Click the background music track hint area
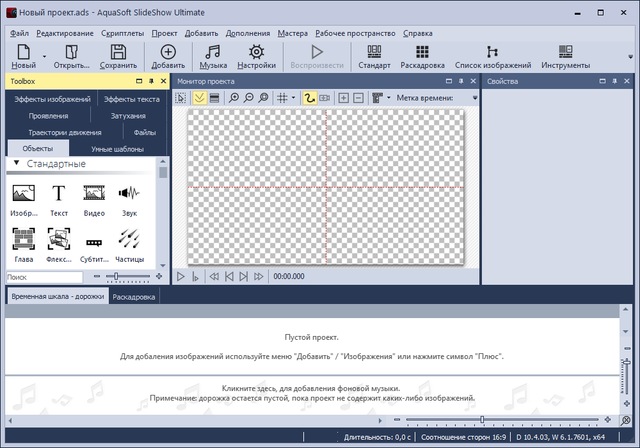640x448 pixels. coord(320,393)
